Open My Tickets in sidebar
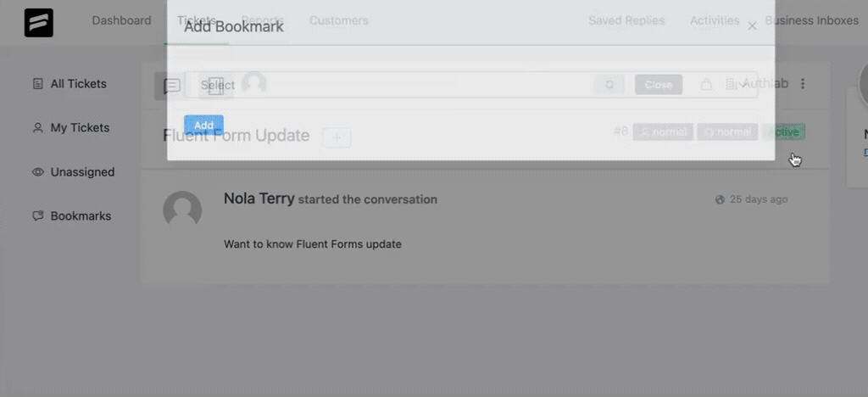The image size is (868, 397). (x=71, y=128)
